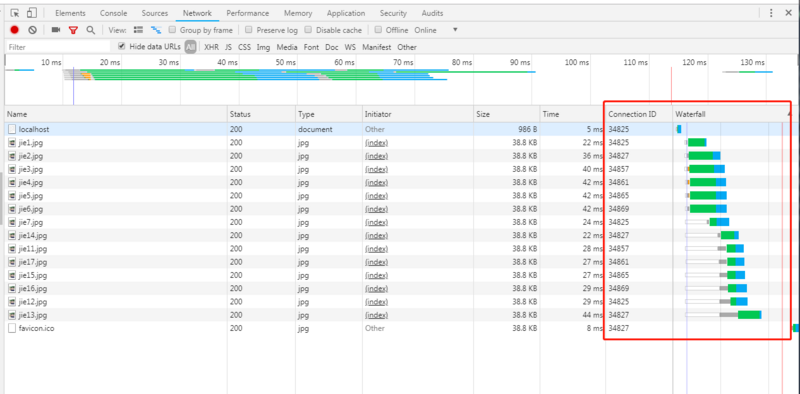Click the localhost document icon

pos(12,130)
